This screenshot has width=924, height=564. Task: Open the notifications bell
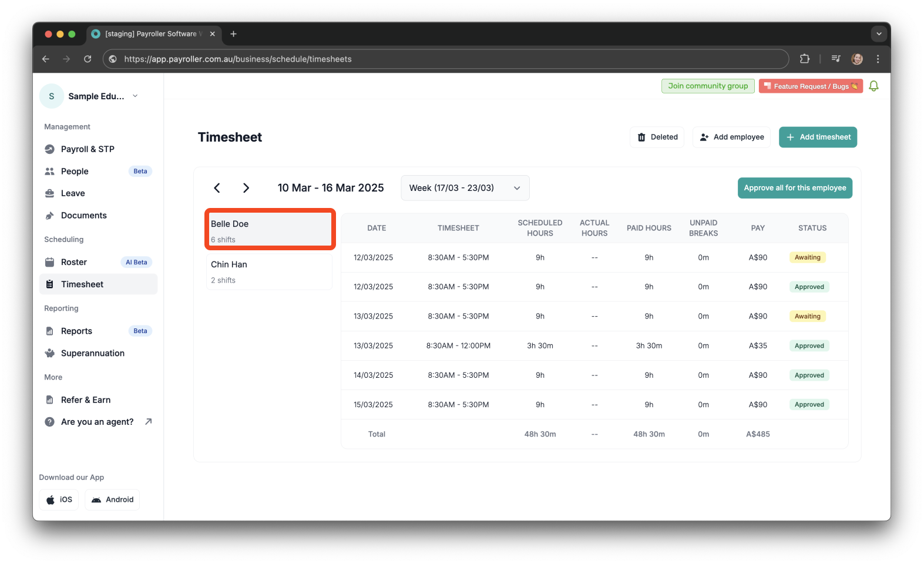coord(873,86)
